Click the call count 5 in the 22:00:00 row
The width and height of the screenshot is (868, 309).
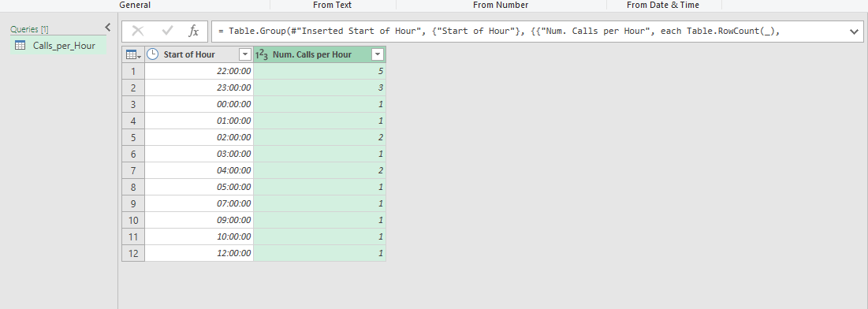pos(319,71)
